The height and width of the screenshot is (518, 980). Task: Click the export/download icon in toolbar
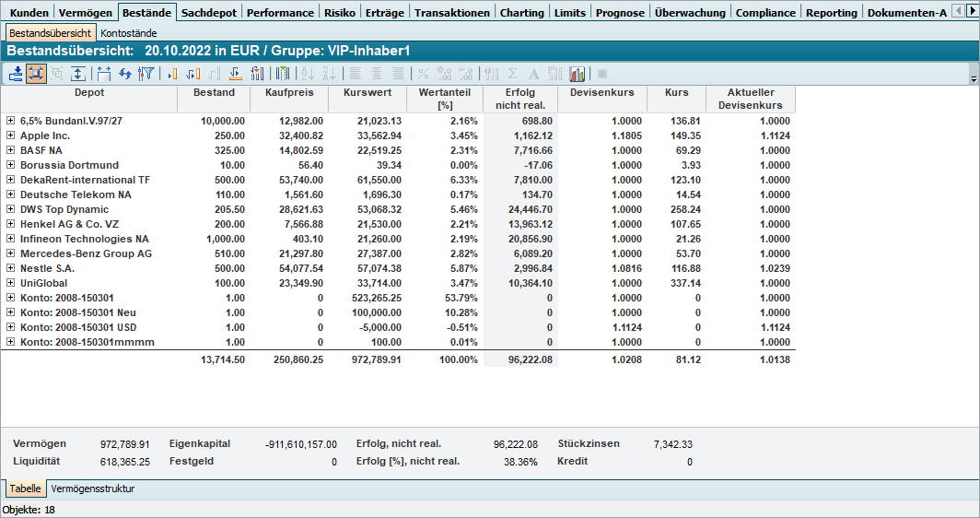click(x=16, y=74)
